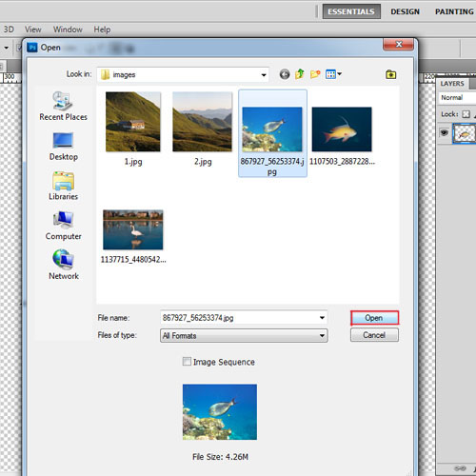Create a new folder icon
The width and height of the screenshot is (476, 476).
pos(315,74)
